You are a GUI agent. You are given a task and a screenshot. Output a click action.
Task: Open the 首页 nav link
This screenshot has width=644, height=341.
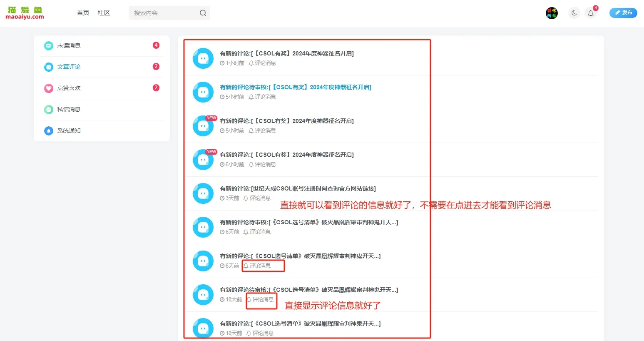[x=83, y=13]
